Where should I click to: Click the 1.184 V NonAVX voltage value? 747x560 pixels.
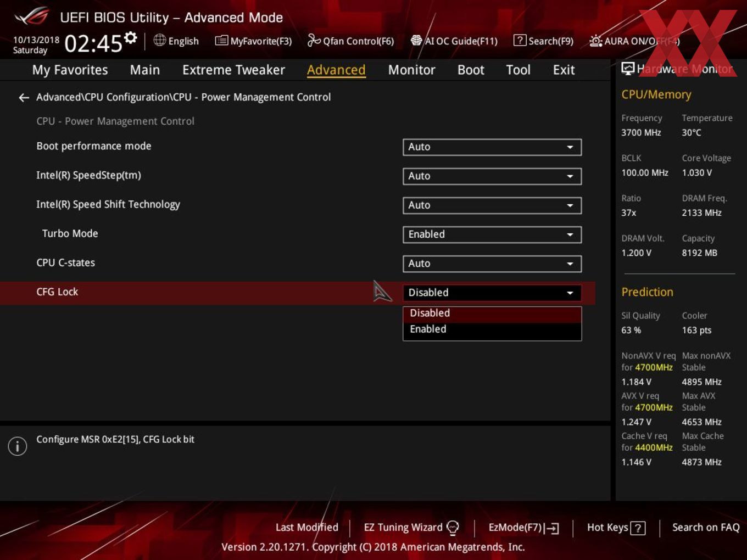point(636,382)
